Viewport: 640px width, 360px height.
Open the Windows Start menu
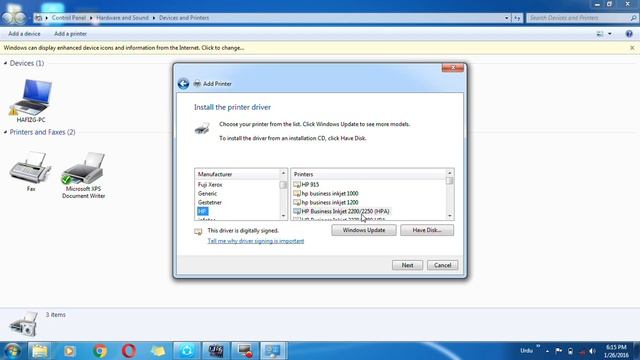(13, 351)
